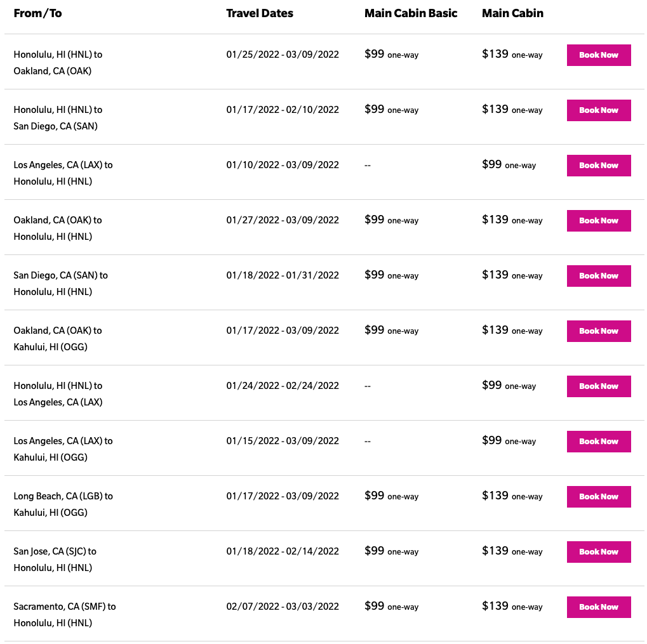
Task: Book San Jose to Honolulu flight
Action: pyautogui.click(x=598, y=552)
